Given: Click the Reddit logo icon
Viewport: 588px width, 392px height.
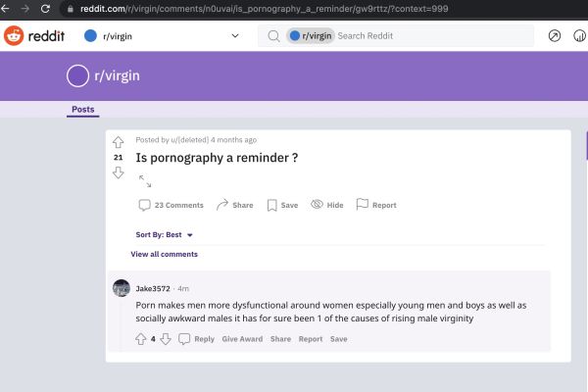Looking at the screenshot, I should coord(14,36).
